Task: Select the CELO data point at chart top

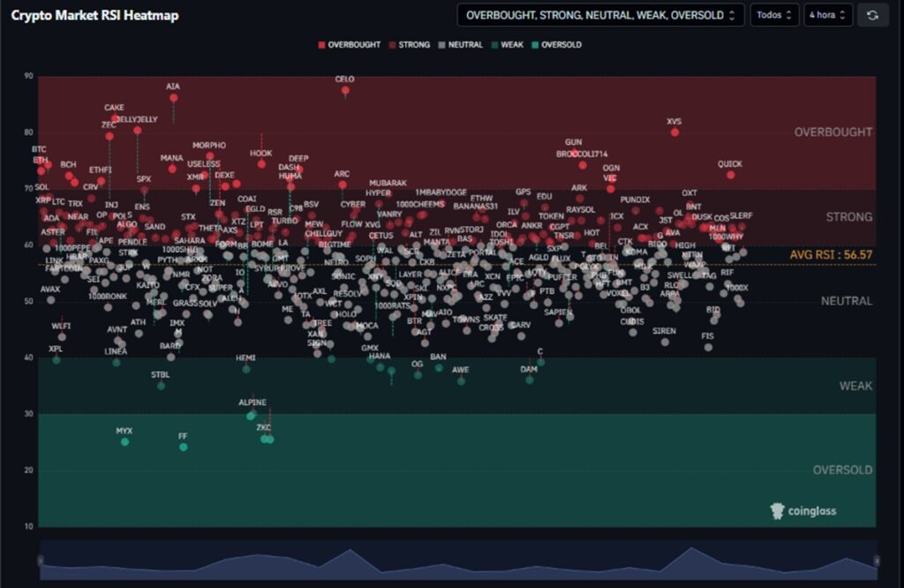Action: [x=346, y=90]
